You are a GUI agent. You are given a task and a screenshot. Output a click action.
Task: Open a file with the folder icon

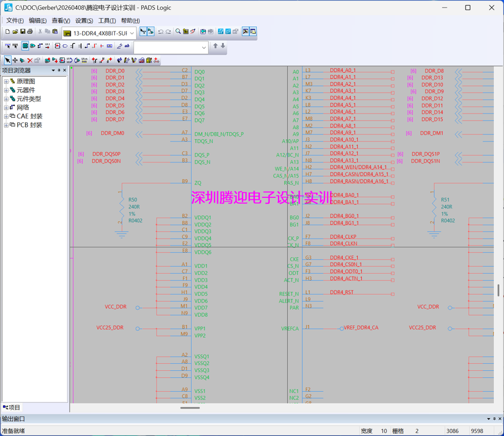point(15,31)
